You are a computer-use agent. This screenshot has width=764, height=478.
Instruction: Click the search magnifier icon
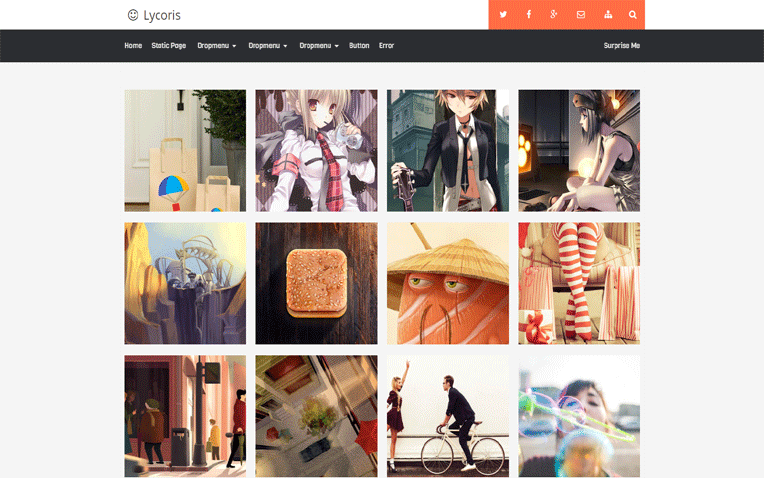[x=632, y=15]
